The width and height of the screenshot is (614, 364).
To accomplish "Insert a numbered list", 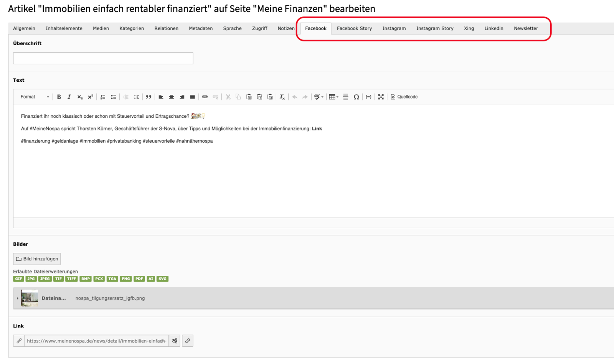I will pyautogui.click(x=103, y=97).
